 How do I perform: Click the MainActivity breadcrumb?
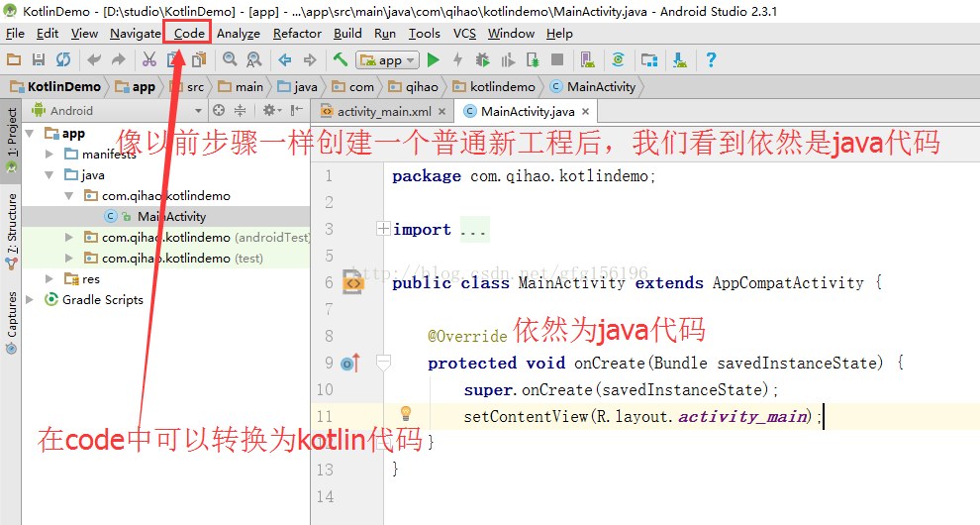click(x=593, y=86)
